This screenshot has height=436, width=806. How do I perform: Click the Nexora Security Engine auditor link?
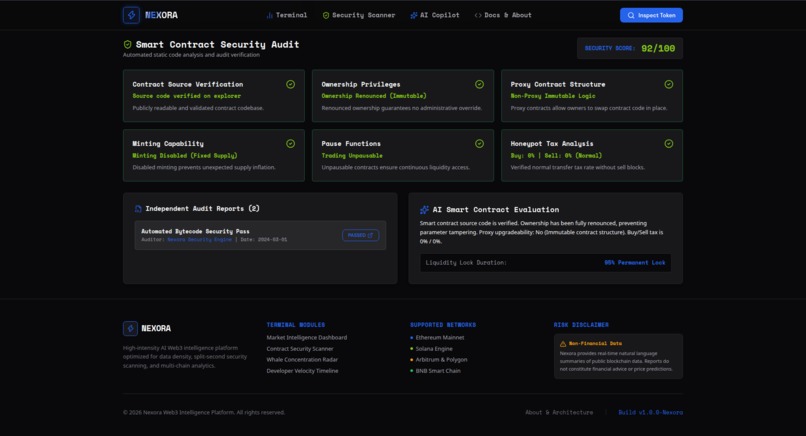(x=199, y=240)
